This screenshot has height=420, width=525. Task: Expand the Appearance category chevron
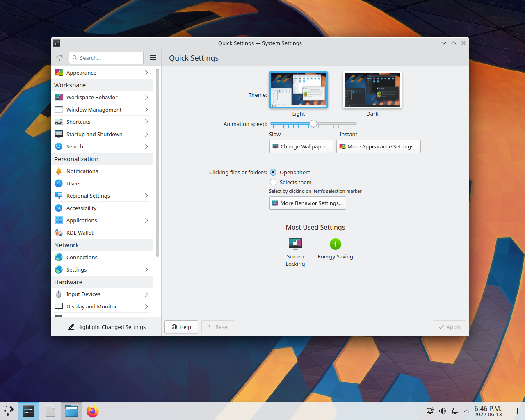point(146,73)
